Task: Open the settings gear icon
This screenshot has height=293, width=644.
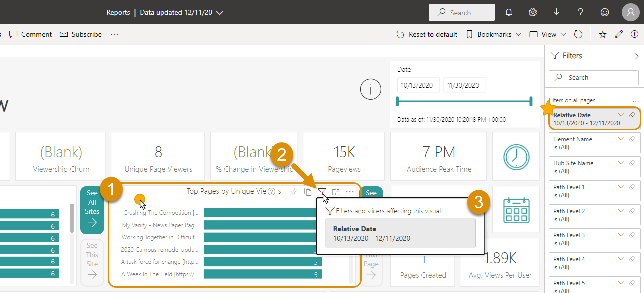Action: pyautogui.click(x=533, y=12)
